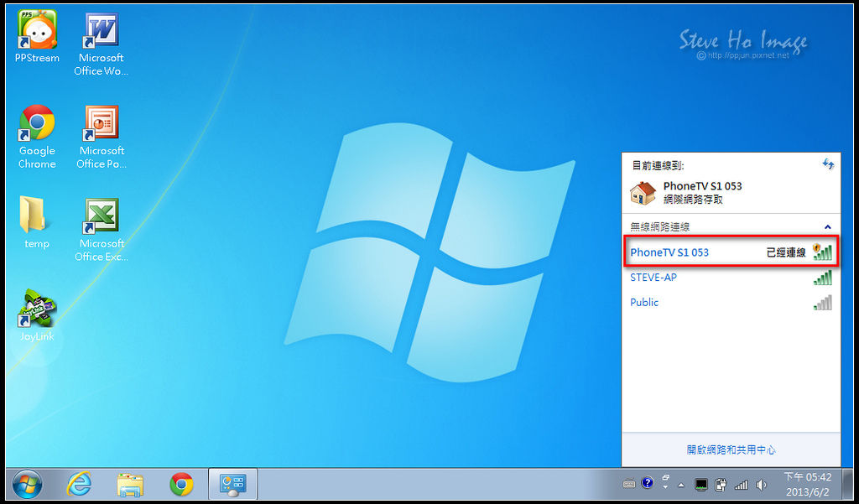The image size is (859, 504).
Task: Open the Microsoft Office Excel shortcut
Action: click(102, 230)
